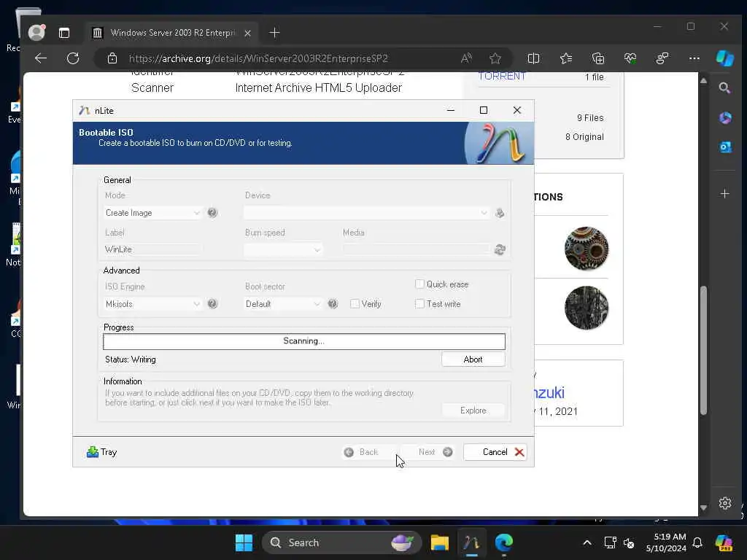Open the notifications bell in taskbar
747x560 pixels.
(697, 542)
